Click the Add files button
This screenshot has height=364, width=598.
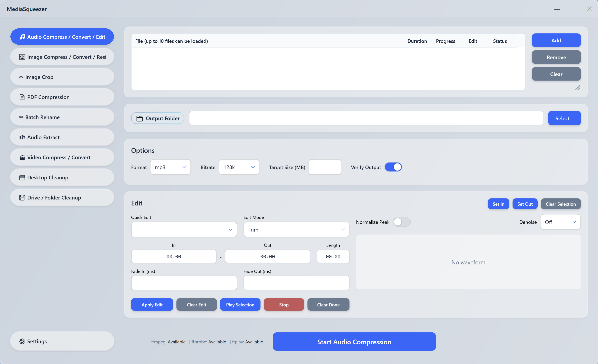[x=556, y=41]
